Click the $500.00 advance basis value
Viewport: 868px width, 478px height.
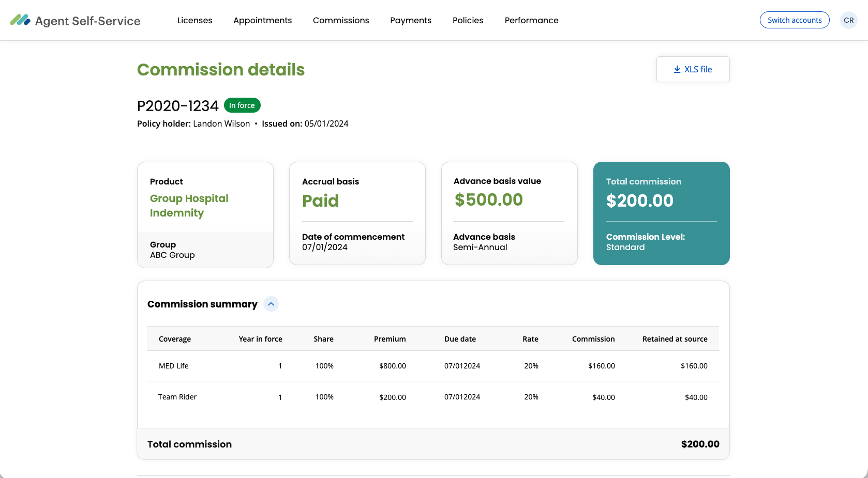[x=489, y=200]
